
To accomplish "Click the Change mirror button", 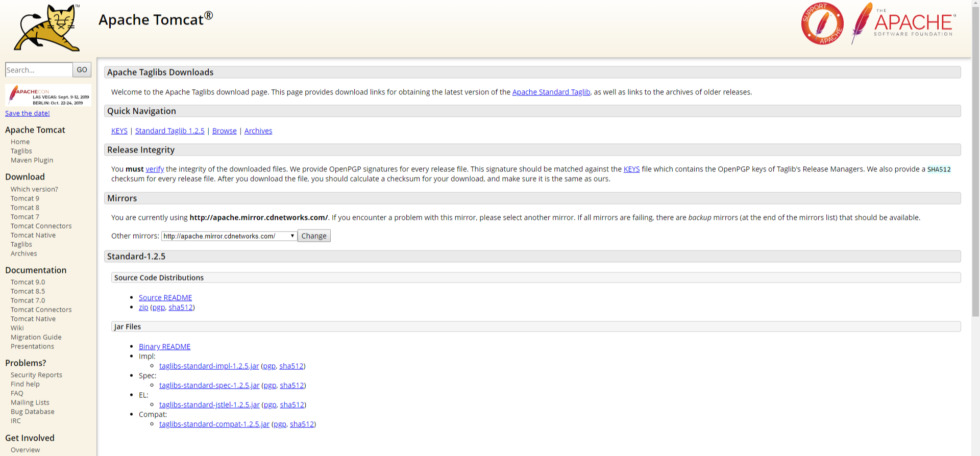I will pos(314,236).
